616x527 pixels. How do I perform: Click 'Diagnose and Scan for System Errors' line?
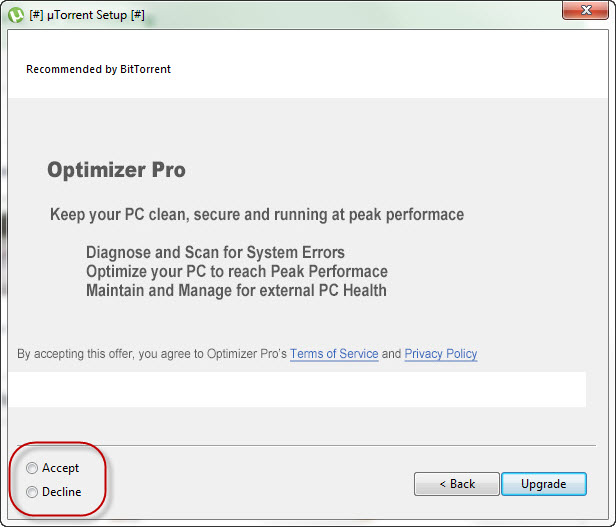tap(215, 252)
